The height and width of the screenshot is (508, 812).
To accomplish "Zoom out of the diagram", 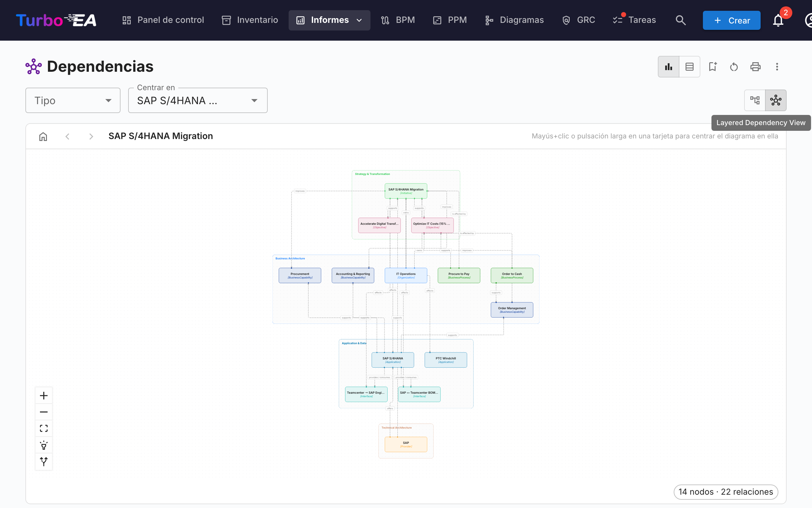I will tap(44, 412).
